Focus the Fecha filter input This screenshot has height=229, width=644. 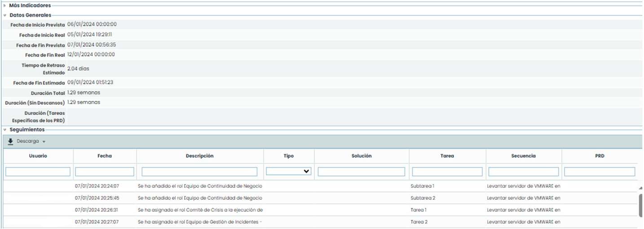[x=105, y=172]
